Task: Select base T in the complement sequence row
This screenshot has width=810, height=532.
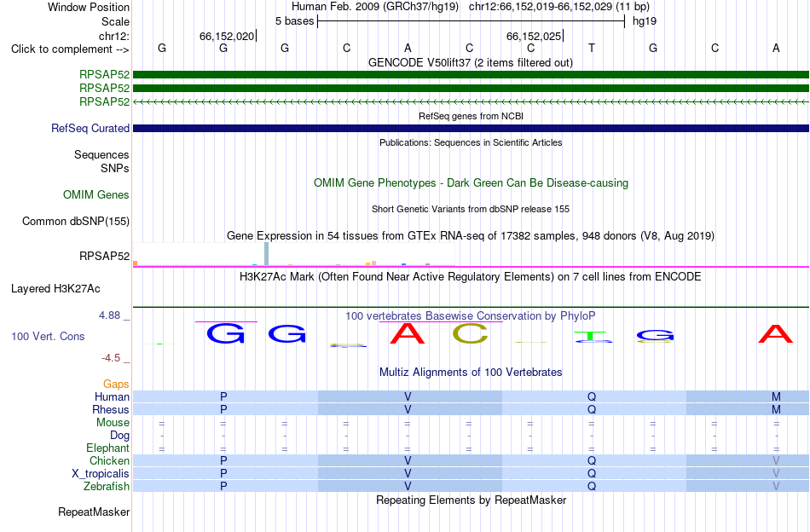Action: tap(592, 48)
